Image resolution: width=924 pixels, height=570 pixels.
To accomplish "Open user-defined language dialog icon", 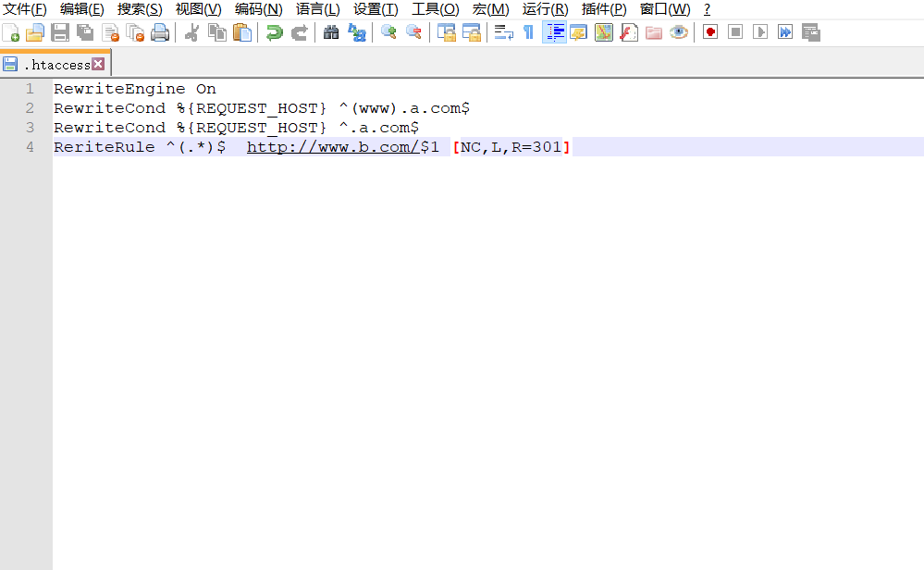I will pyautogui.click(x=579, y=32).
